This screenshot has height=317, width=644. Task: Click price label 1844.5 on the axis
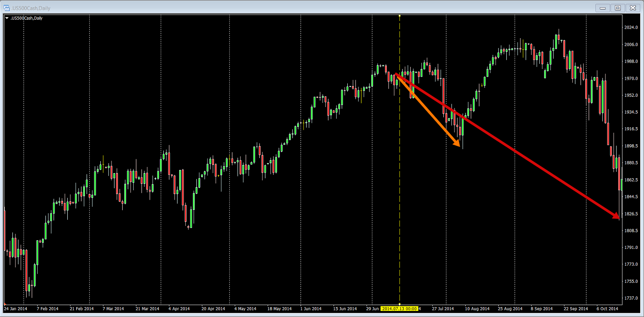pos(630,197)
